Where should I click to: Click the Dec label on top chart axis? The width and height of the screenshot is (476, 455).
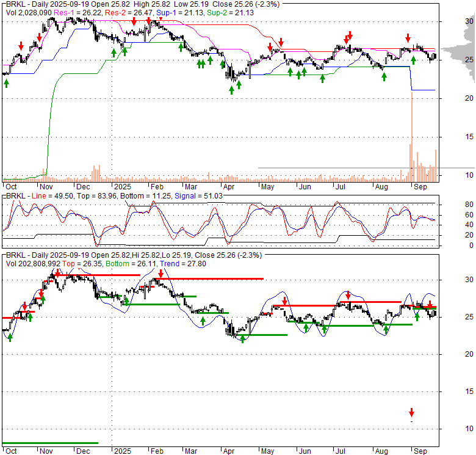tap(83, 187)
